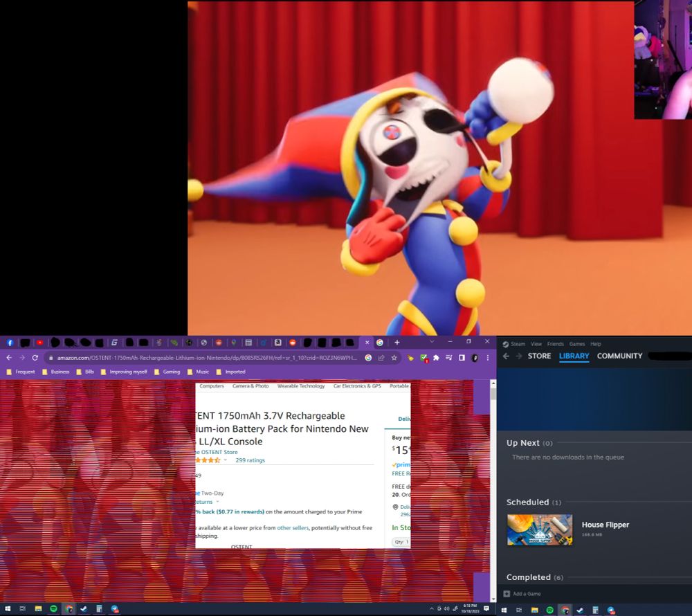This screenshot has height=616, width=692.
Task: Click the Chrome three-dot menu
Action: tap(488, 358)
